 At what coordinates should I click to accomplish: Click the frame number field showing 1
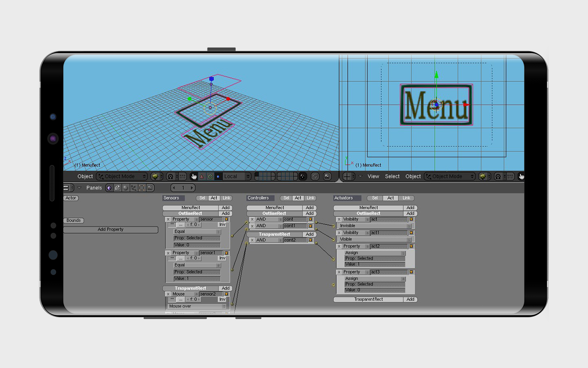183,188
